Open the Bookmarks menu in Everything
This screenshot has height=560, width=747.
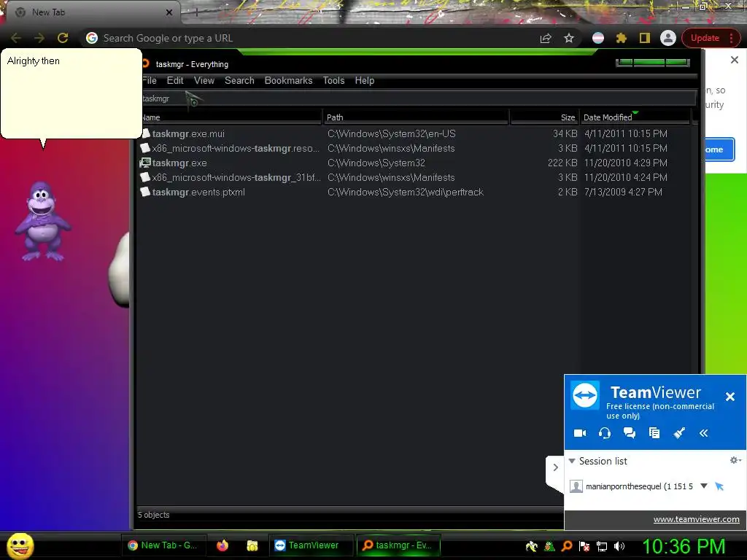(288, 80)
